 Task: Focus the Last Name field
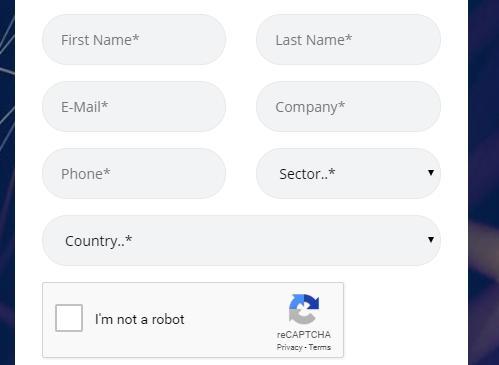(348, 39)
